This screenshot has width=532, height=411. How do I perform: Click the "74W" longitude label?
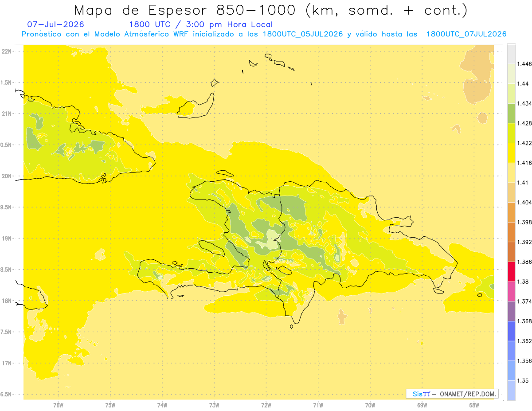coord(162,405)
